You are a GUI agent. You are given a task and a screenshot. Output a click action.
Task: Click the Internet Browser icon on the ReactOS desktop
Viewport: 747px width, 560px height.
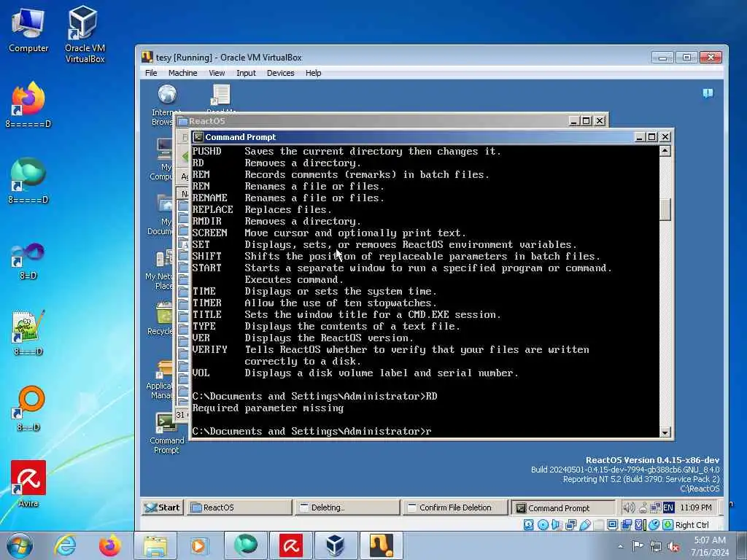(167, 95)
